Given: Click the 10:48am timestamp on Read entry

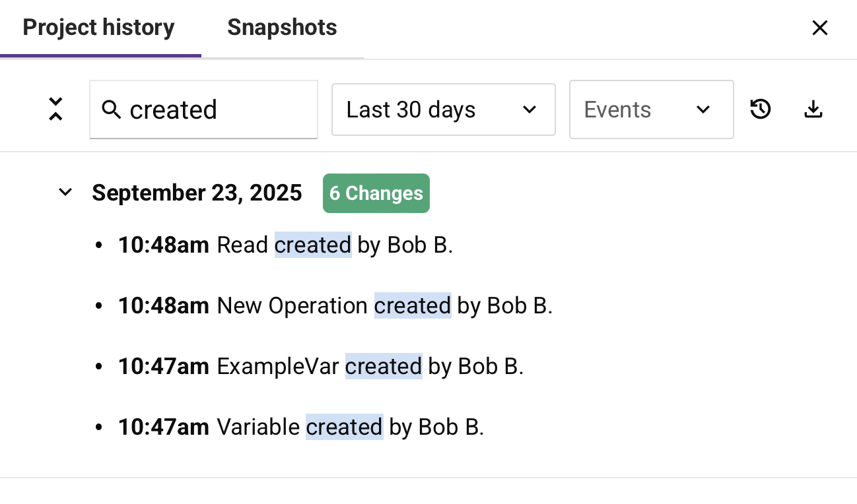Looking at the screenshot, I should point(164,245).
